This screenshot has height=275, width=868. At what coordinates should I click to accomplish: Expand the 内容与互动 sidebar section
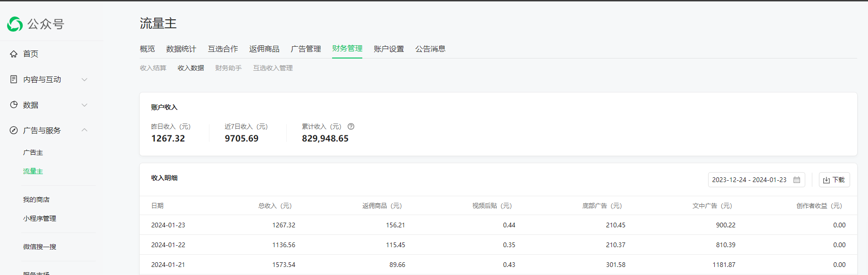(x=84, y=79)
